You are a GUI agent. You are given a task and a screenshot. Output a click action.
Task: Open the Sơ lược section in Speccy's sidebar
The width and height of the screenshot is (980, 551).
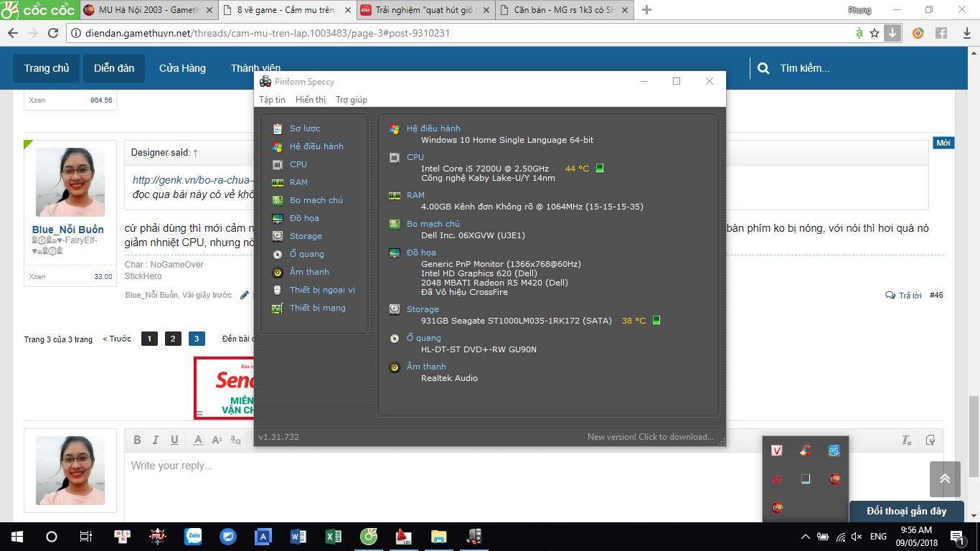click(305, 128)
